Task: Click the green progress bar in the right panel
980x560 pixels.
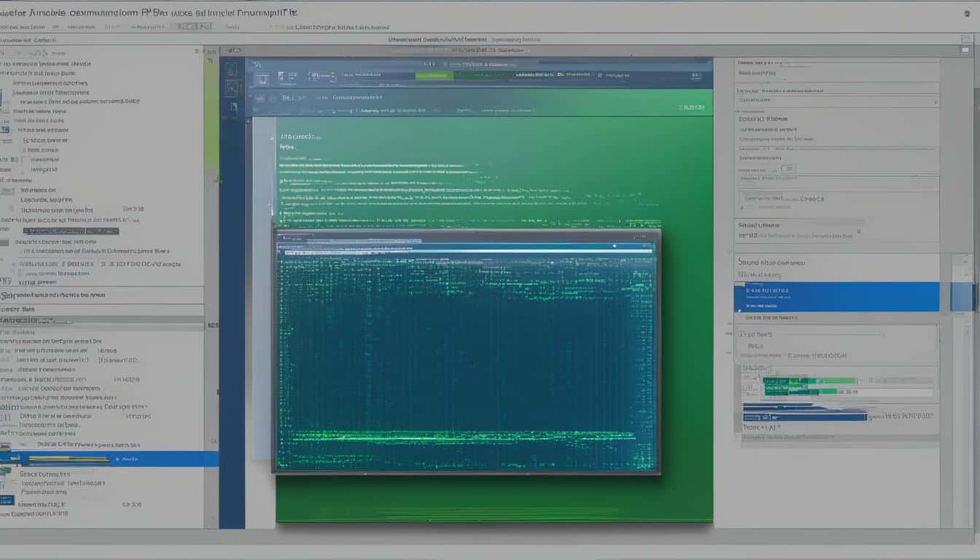Action: coord(809,381)
